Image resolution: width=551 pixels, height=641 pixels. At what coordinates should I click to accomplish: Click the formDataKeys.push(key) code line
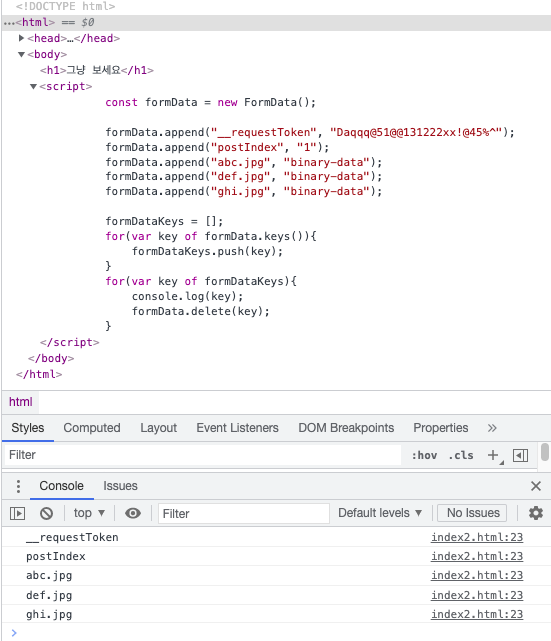(207, 251)
